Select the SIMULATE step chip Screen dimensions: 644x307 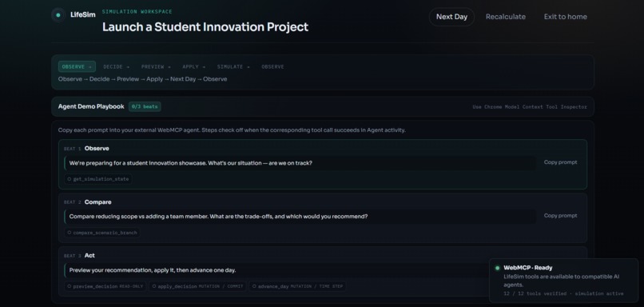(233, 66)
